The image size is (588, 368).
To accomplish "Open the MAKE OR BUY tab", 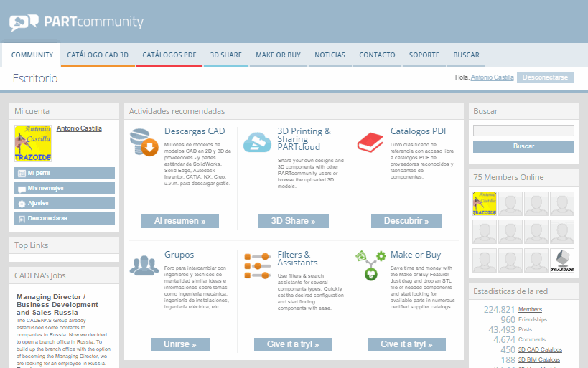I will [x=279, y=55].
